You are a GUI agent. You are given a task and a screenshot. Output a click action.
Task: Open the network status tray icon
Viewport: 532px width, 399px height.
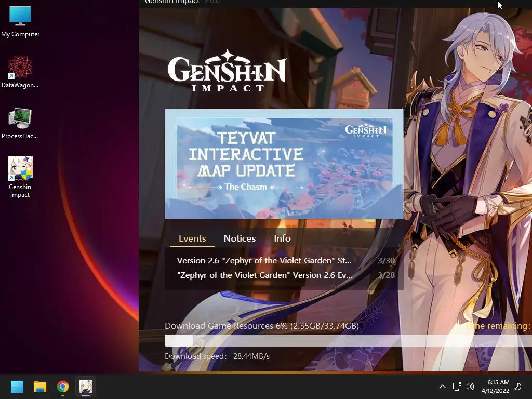point(457,387)
